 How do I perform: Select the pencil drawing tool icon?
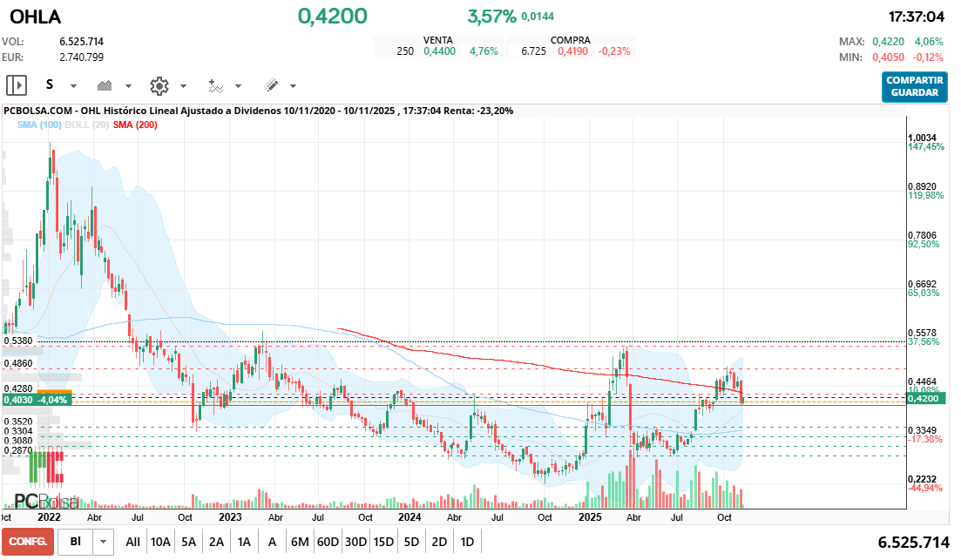(271, 85)
